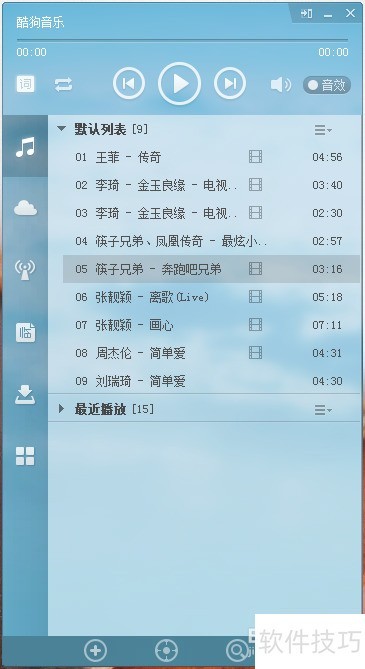Toggle the lyrics 词 button
This screenshot has height=669, width=365.
pos(25,84)
